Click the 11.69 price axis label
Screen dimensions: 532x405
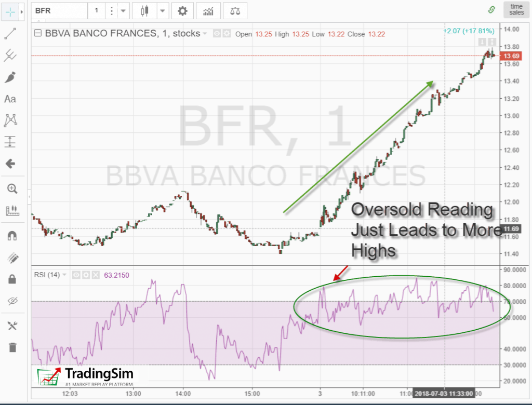511,229
